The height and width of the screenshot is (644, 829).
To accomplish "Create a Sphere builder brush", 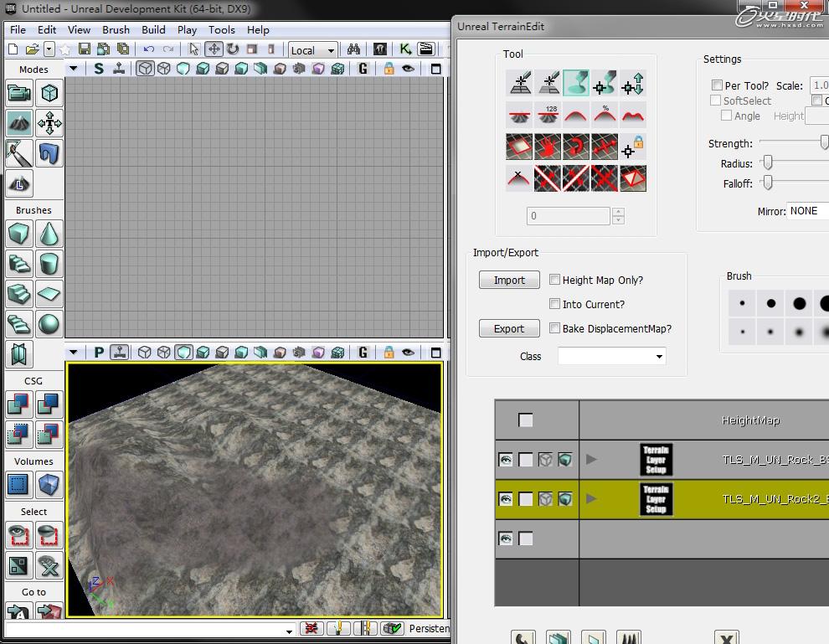I will pos(49,325).
